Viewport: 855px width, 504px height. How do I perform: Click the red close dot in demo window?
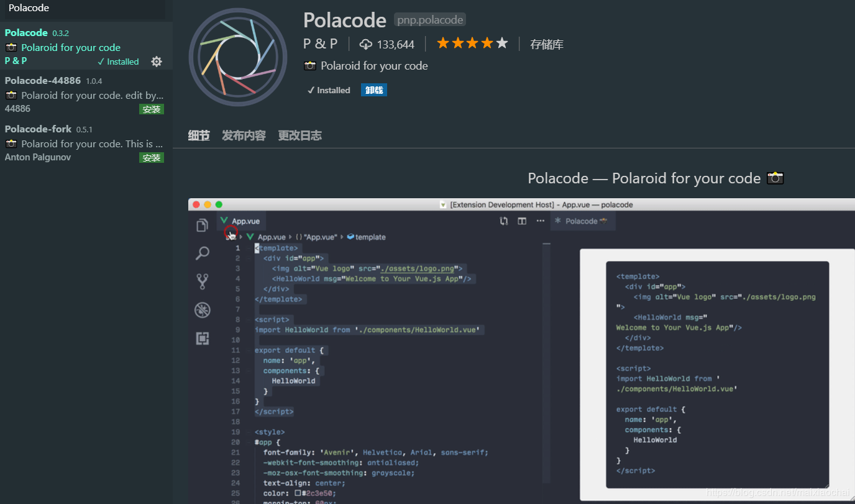click(x=196, y=204)
